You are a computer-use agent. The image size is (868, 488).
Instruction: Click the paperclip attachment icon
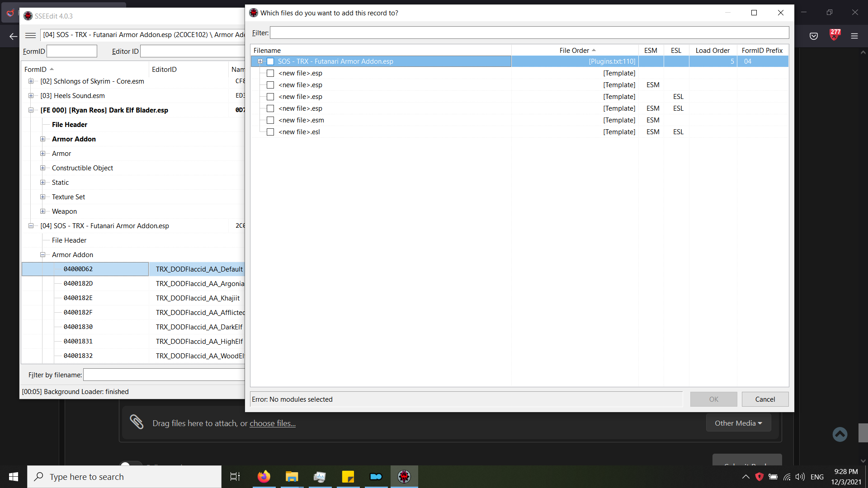pos(137,422)
